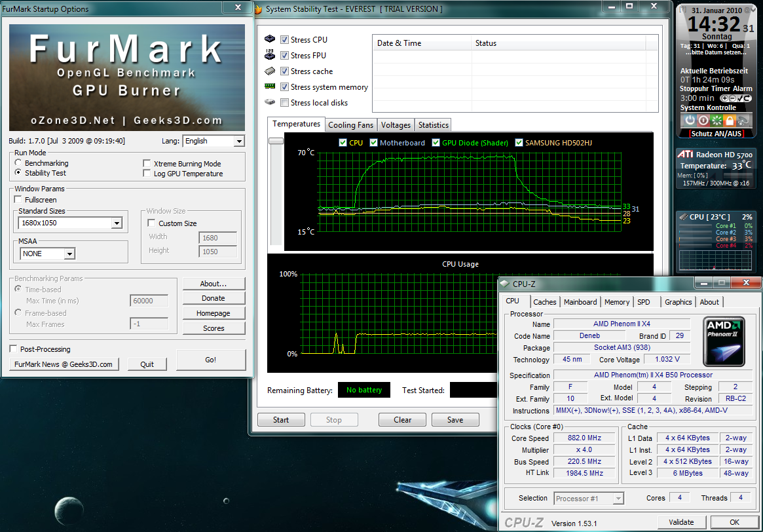
Task: Click the red restart icon in System Kontrolle gadget
Action: point(703,120)
